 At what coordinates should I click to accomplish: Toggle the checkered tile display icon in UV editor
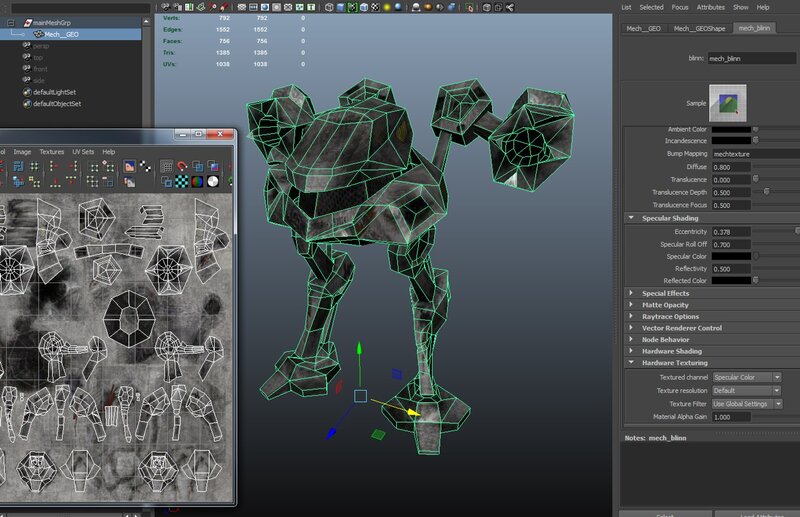[181, 181]
